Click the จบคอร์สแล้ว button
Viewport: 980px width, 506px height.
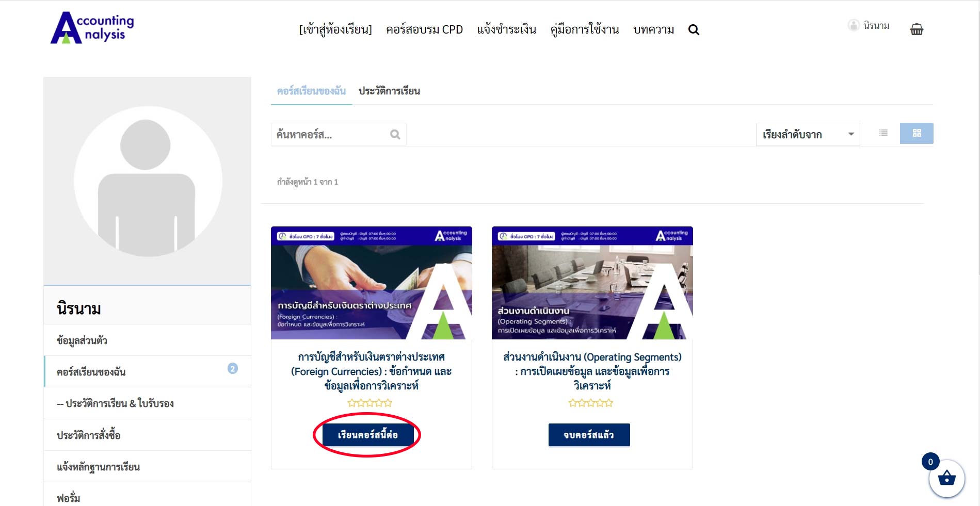589,435
